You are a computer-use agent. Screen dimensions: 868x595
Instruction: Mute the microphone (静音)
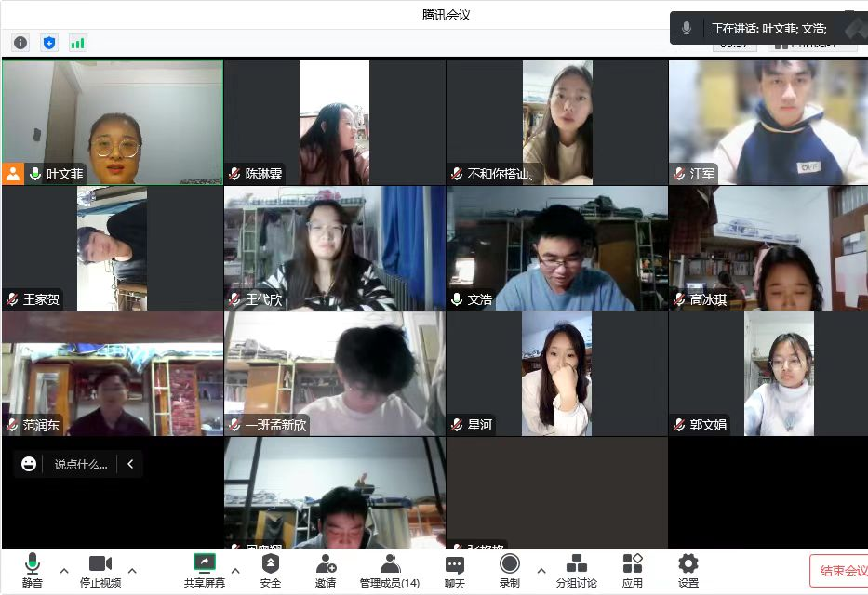point(33,569)
